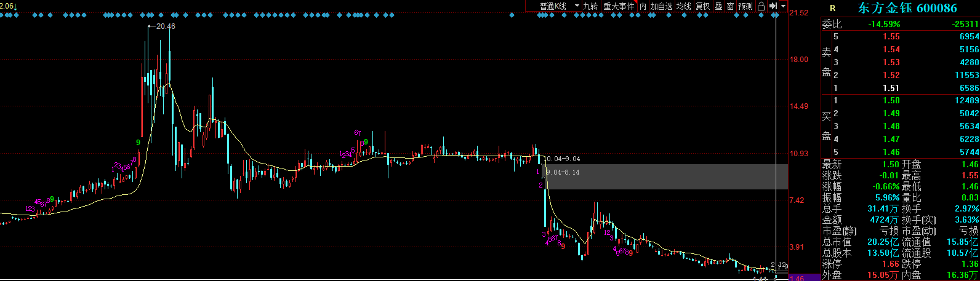Select buy level 4 price 1.47
Image resolution: width=980 pixels, height=281 pixels.
coord(891,139)
